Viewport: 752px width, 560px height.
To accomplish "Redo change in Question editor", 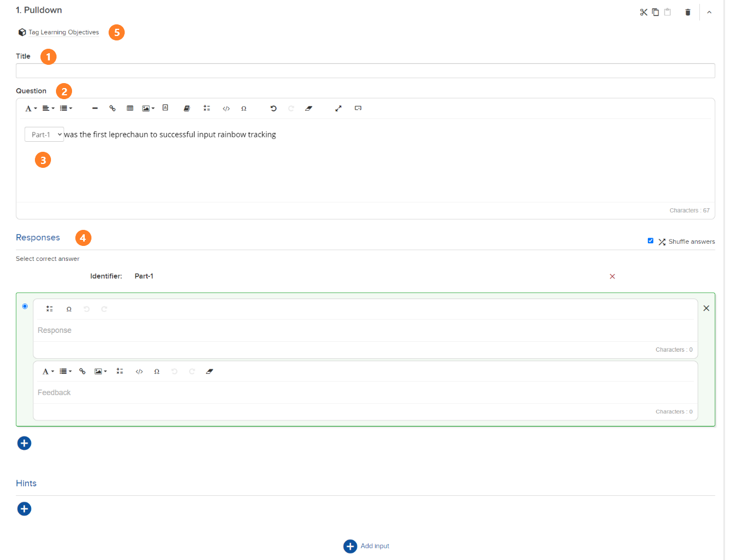I will [291, 109].
